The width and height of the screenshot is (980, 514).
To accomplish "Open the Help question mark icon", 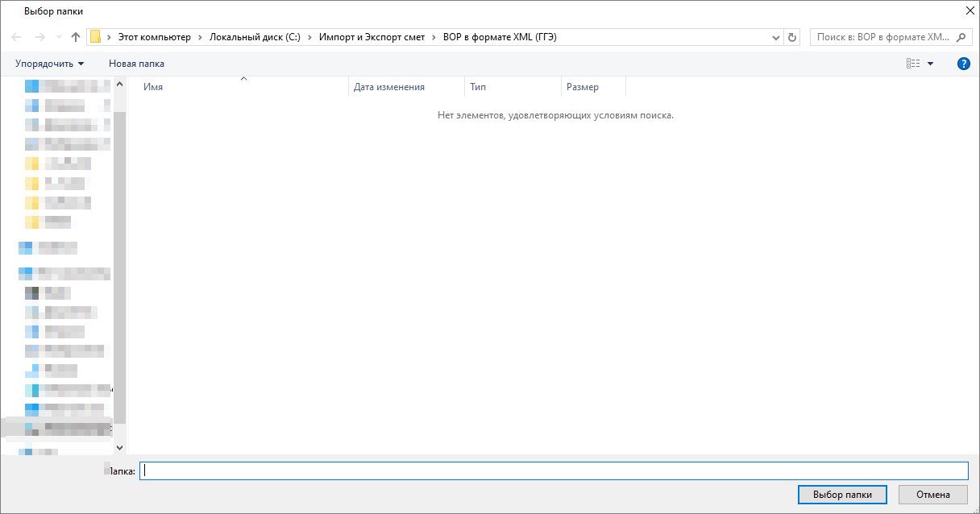I will (x=963, y=64).
